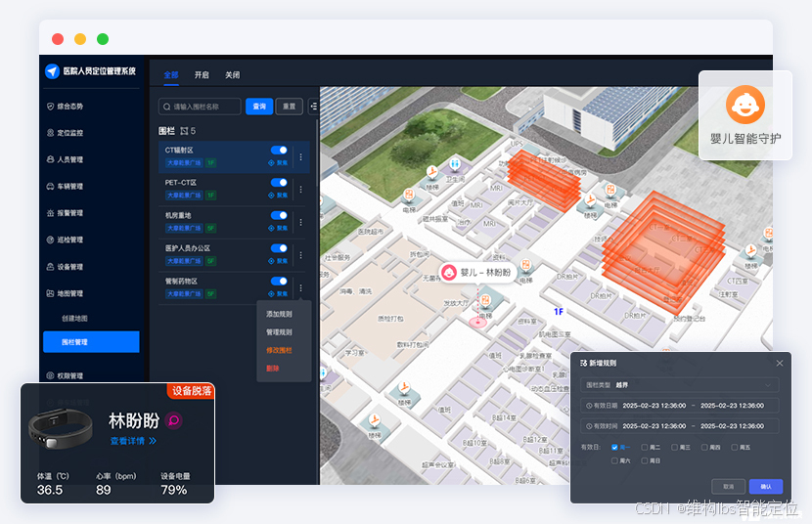This screenshot has width=812, height=524.
Task: Click the 查看详情 link on the device card
Action: click(x=132, y=441)
